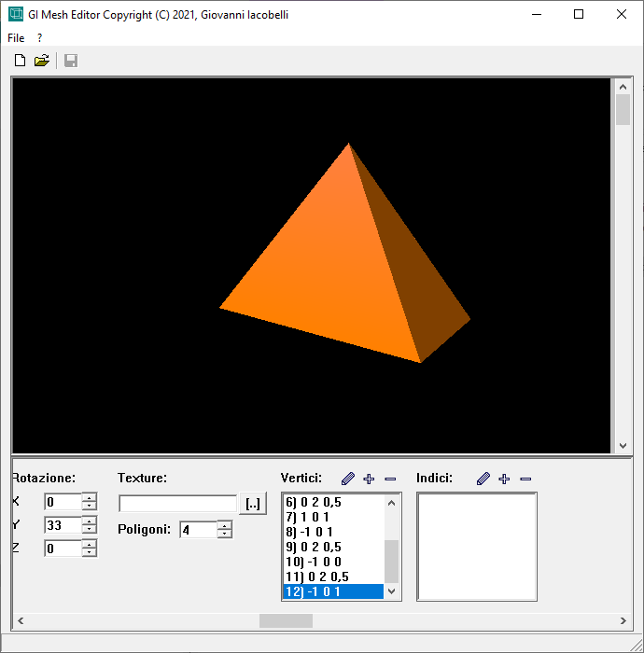
Task: Close the GI Mesh Editor window
Action: pyautogui.click(x=621, y=15)
